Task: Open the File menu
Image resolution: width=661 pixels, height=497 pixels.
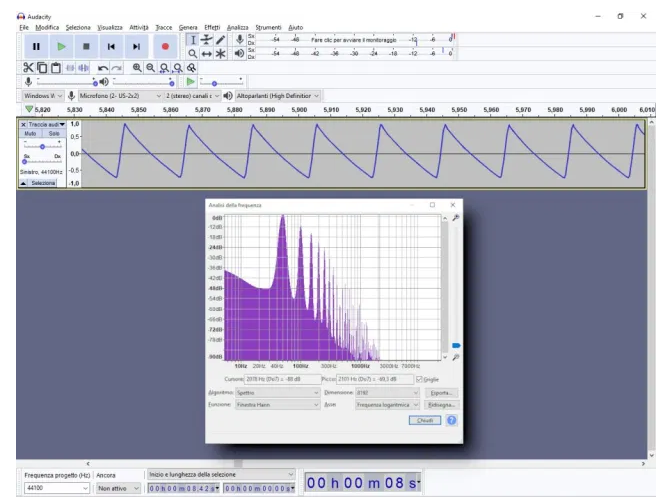Action: point(24,27)
